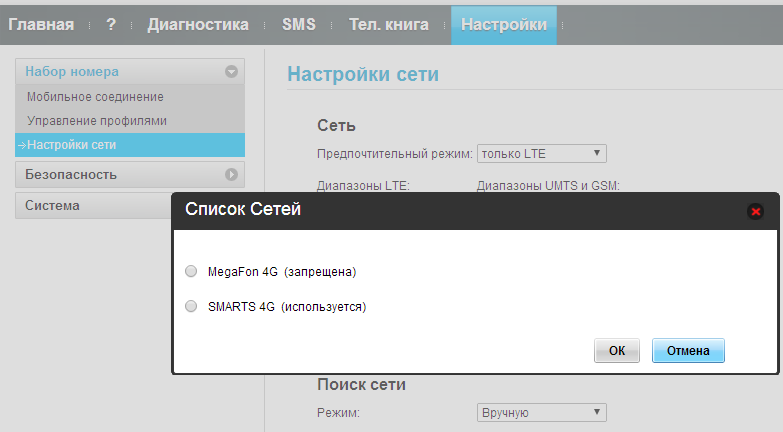Close the Список Сетей dialog with red X
This screenshot has height=432, width=783.
(755, 211)
